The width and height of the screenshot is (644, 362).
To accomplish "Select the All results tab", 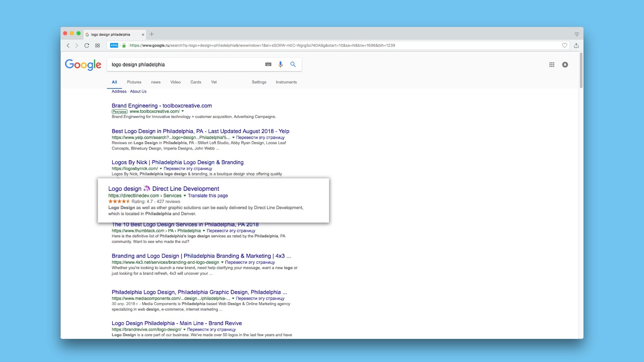I will (114, 82).
